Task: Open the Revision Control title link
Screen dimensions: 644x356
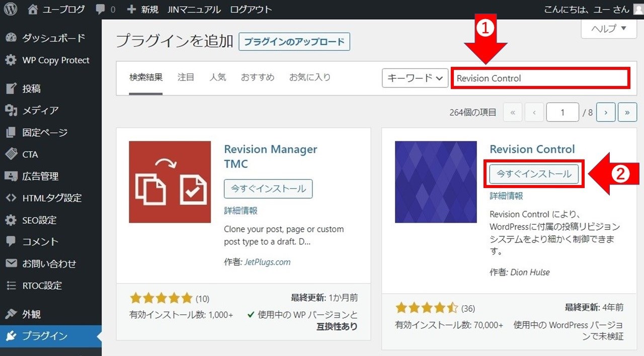Action: coord(532,149)
